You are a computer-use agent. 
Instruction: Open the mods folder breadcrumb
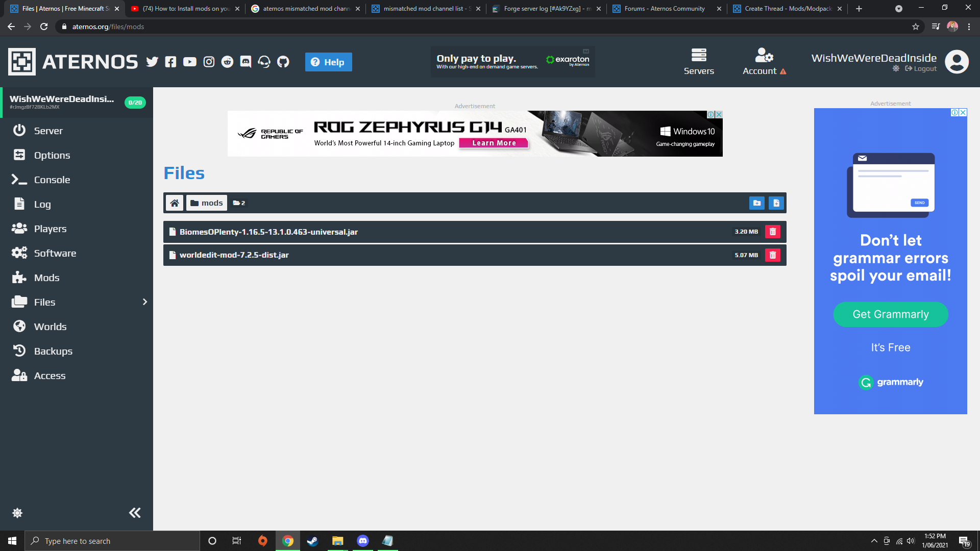[x=207, y=203]
